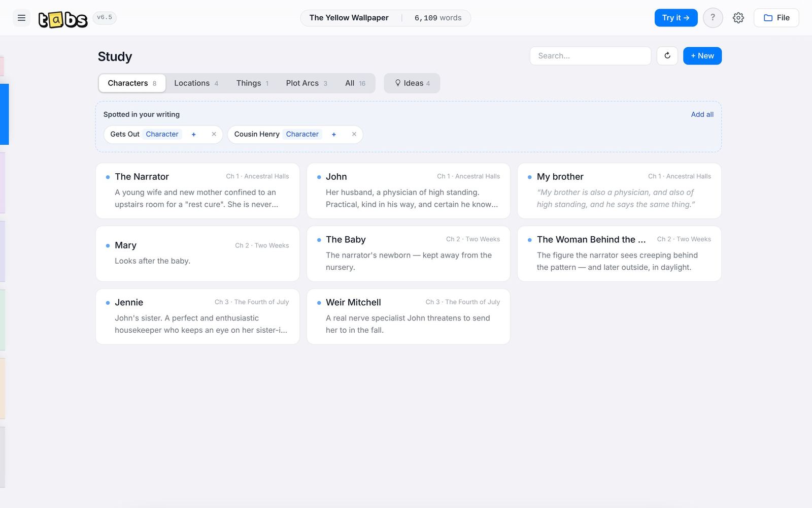812x508 pixels.
Task: Click the v6.5 version badge
Action: 105,18
